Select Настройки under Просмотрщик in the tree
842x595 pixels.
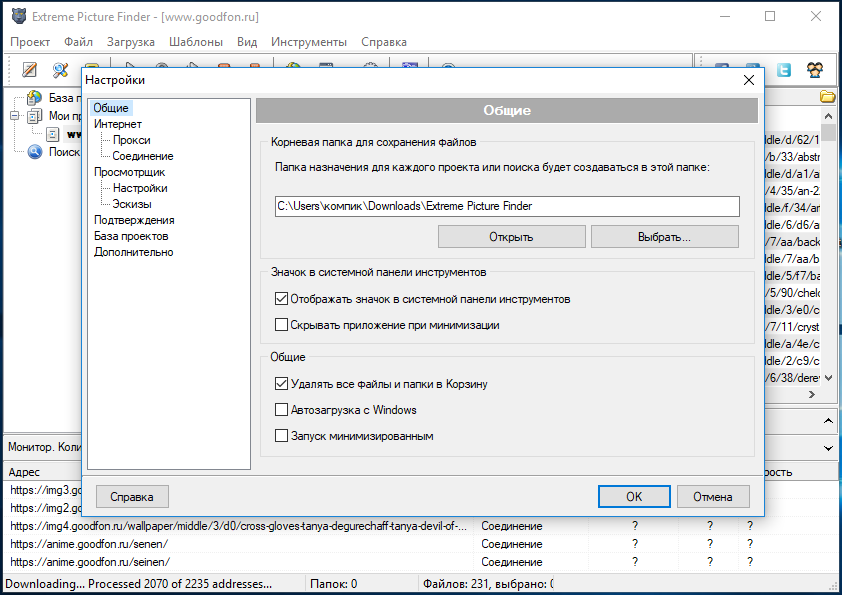tap(140, 188)
